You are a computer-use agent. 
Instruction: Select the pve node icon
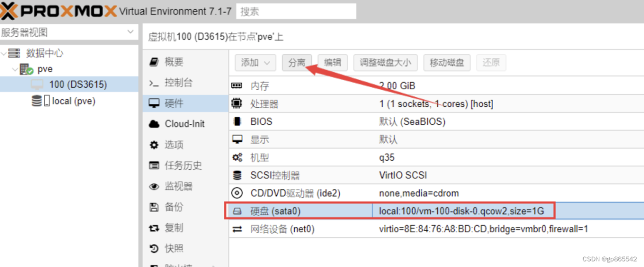pyautogui.click(x=26, y=70)
